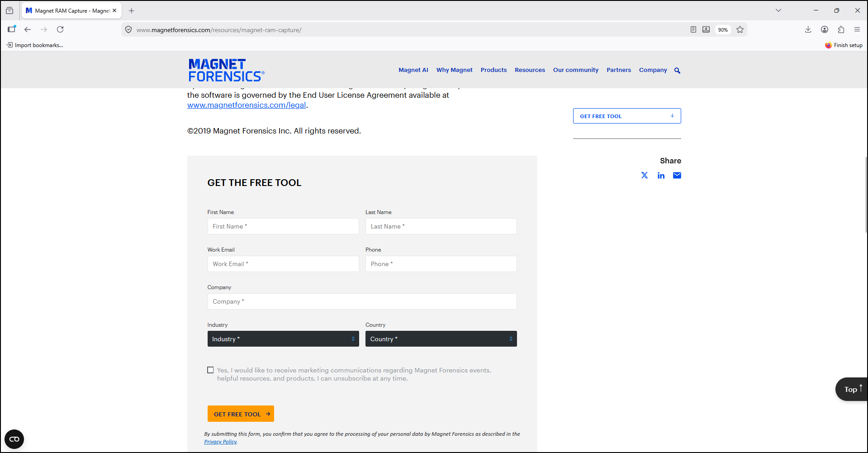Screen dimensions: 868x453
Task: Open the magnetforensics.com/legal link
Action: (247, 105)
